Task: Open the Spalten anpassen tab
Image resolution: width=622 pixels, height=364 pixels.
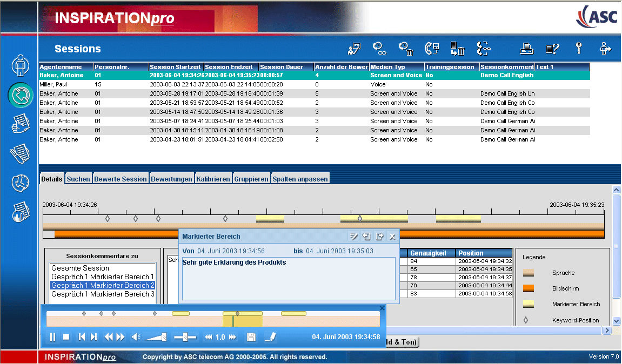Action: (300, 179)
